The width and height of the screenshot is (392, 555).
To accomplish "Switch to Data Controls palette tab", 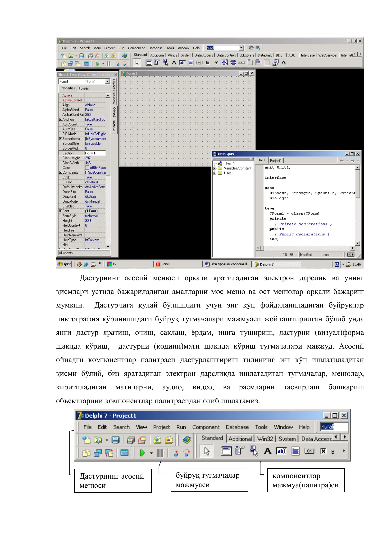I will pyautogui.click(x=226, y=55).
